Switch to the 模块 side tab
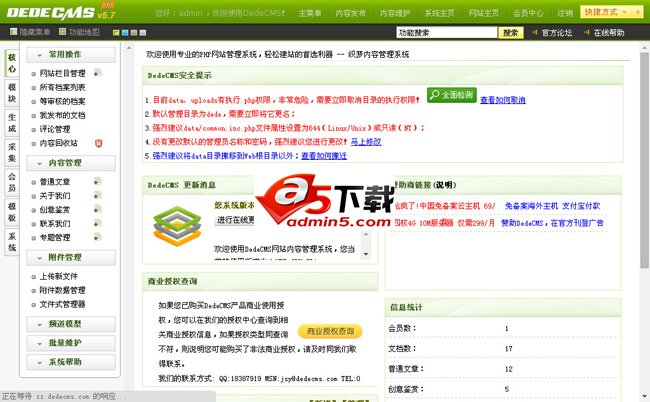The image size is (650, 402). click(12, 93)
